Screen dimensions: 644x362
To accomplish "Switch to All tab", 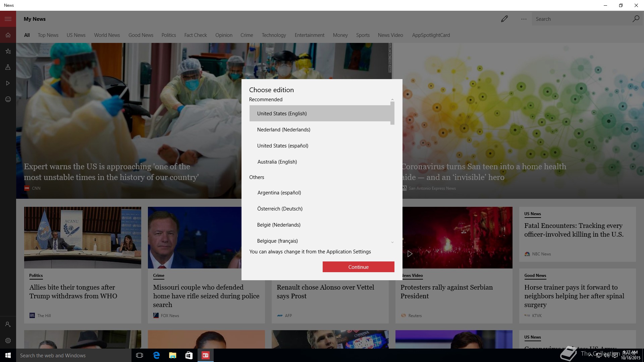I will tap(27, 35).
